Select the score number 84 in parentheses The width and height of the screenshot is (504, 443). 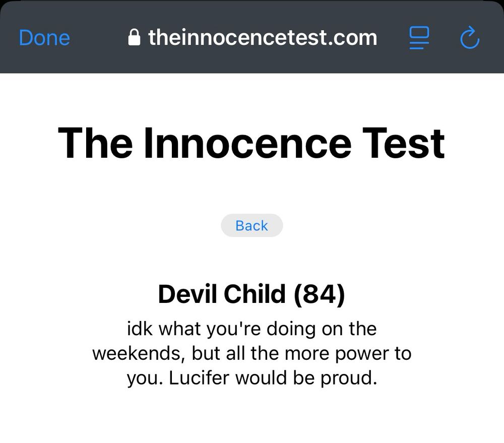[319, 294]
